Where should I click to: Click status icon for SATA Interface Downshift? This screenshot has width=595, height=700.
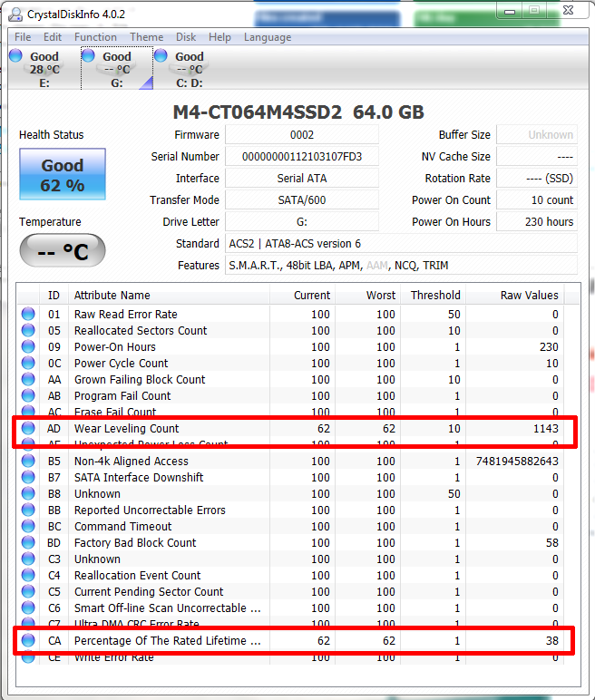point(28,477)
